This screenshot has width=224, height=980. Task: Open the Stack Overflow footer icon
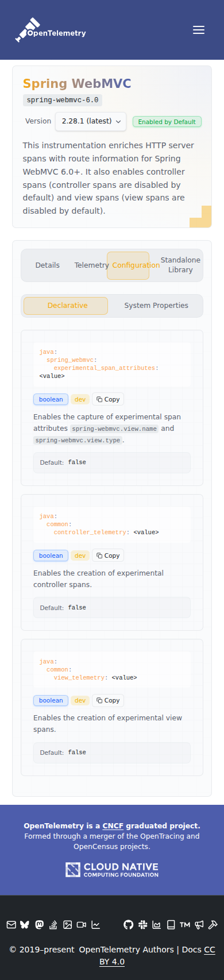click(x=53, y=925)
